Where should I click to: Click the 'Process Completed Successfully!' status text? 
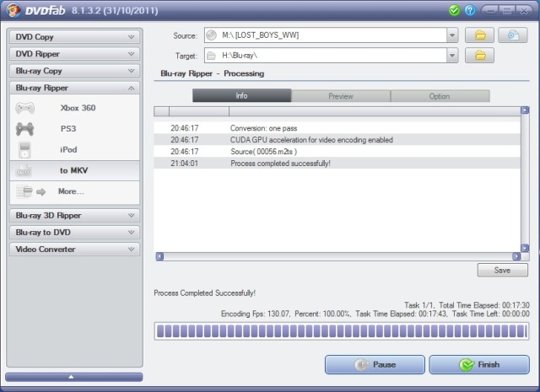pyautogui.click(x=204, y=293)
